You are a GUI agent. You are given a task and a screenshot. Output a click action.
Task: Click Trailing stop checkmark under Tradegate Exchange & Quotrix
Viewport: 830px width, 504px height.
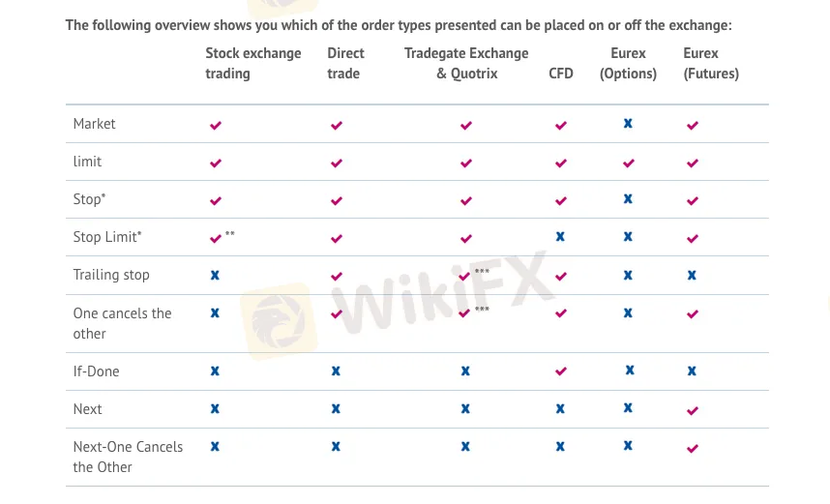tap(465, 277)
